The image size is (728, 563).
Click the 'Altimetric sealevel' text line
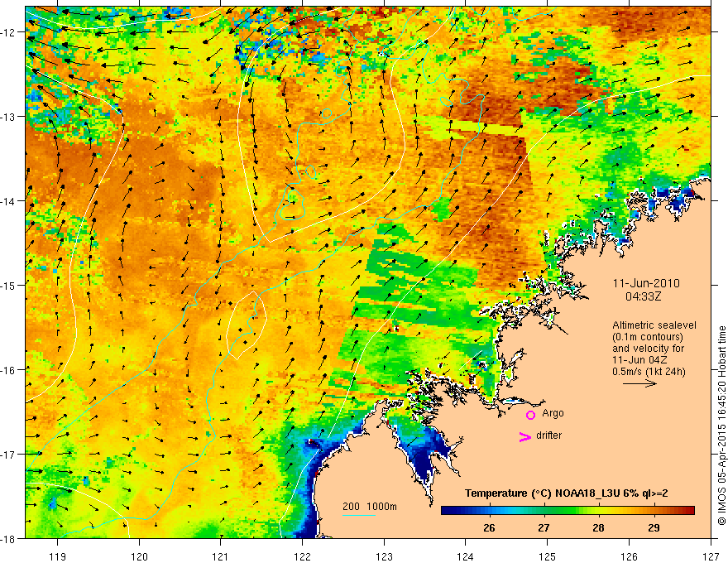point(654,325)
